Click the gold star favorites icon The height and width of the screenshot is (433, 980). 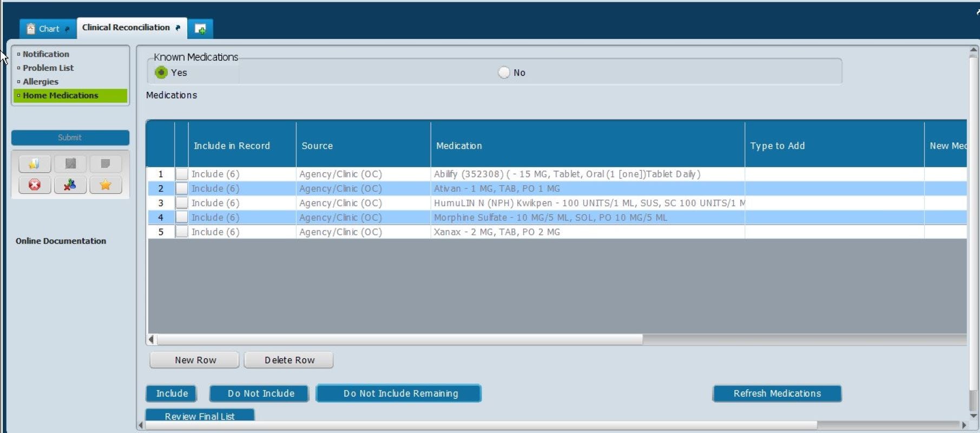pyautogui.click(x=106, y=185)
